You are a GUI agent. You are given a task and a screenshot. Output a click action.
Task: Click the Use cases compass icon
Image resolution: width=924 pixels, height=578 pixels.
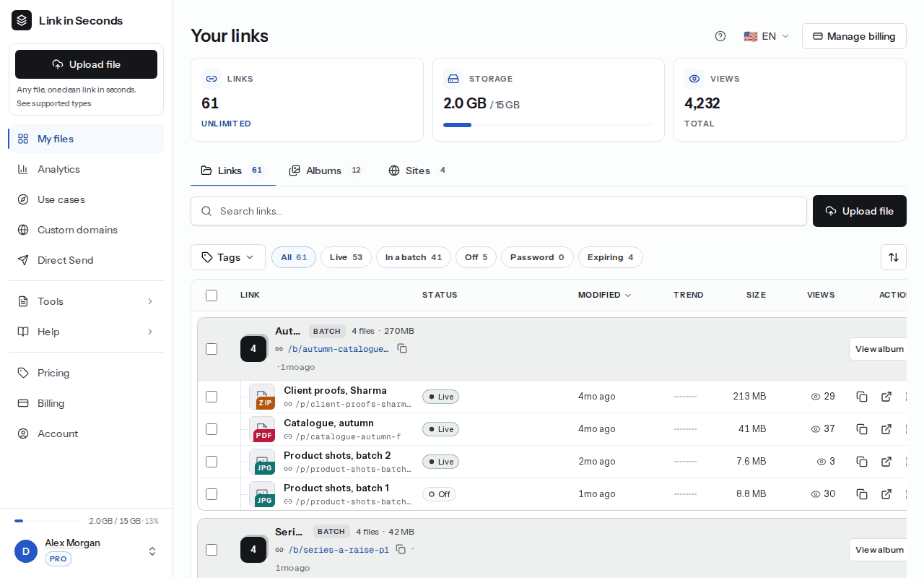point(23,199)
